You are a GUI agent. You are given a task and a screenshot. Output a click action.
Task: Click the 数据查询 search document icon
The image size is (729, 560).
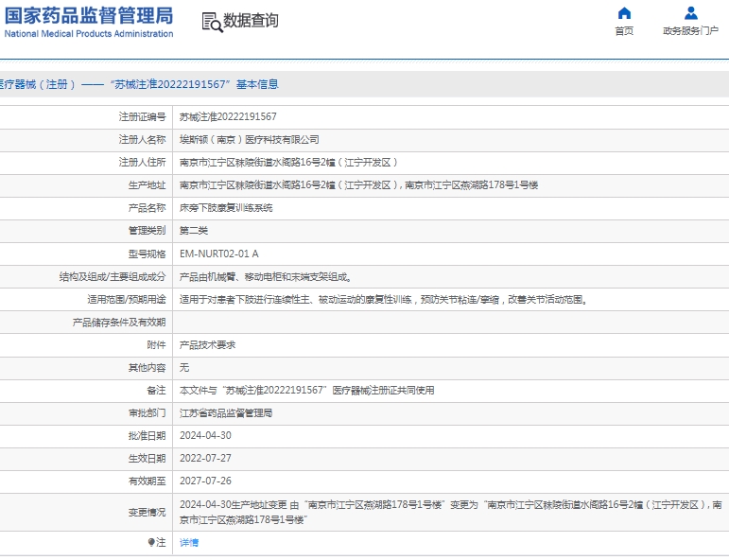click(213, 22)
